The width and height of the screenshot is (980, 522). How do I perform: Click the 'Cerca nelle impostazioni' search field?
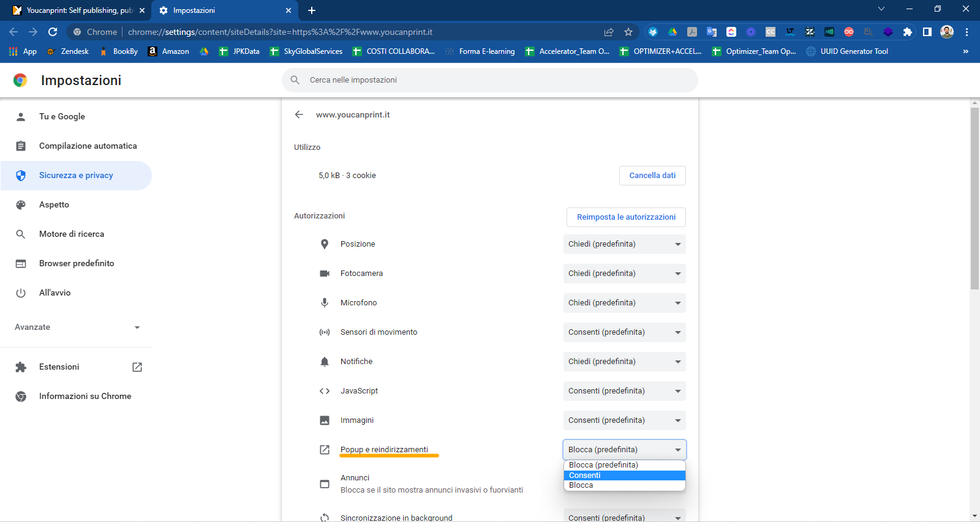coord(490,80)
